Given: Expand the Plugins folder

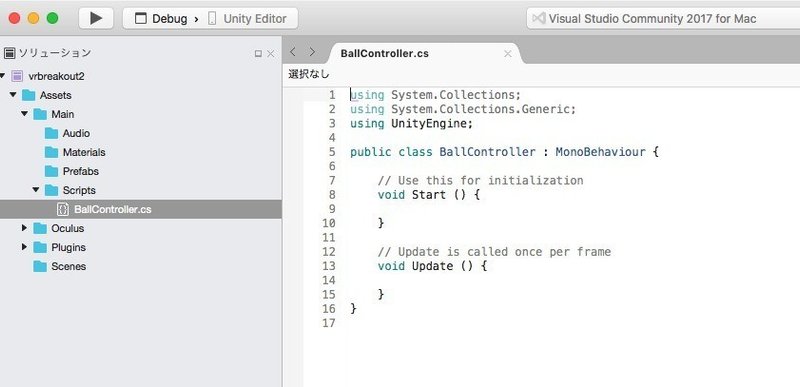Looking at the screenshot, I should point(24,247).
